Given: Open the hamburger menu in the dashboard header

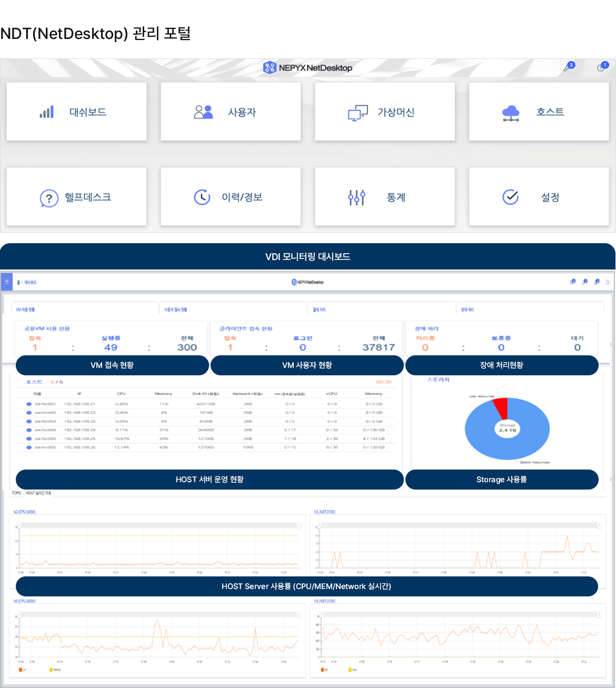Looking at the screenshot, I should coord(6,282).
